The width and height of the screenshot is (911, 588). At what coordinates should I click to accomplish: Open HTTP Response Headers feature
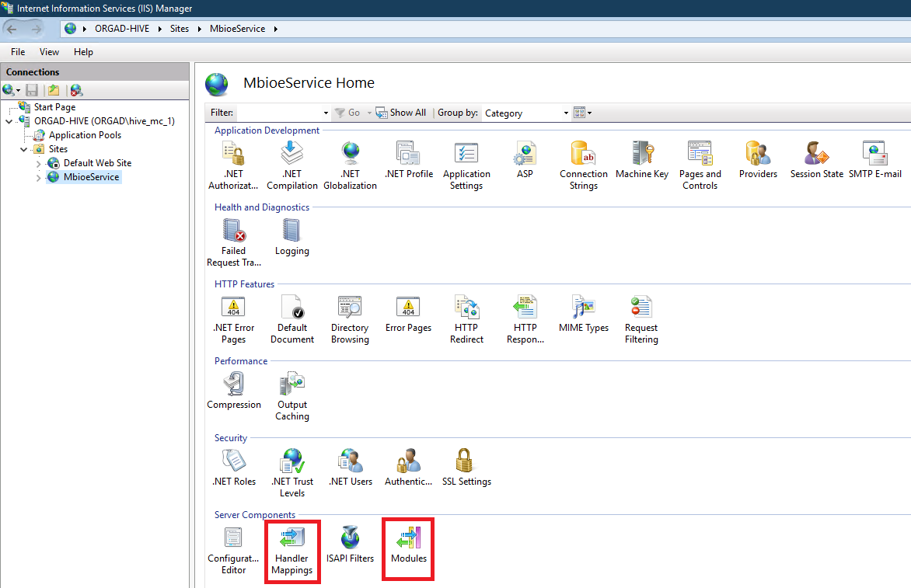click(525, 319)
